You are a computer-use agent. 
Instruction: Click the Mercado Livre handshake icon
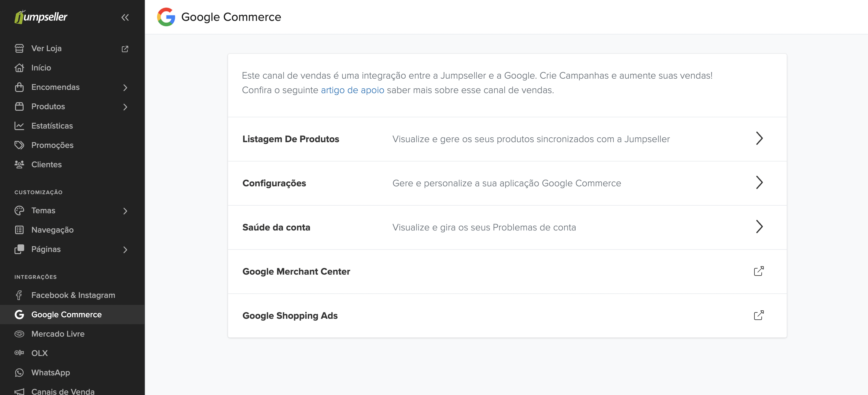19,334
